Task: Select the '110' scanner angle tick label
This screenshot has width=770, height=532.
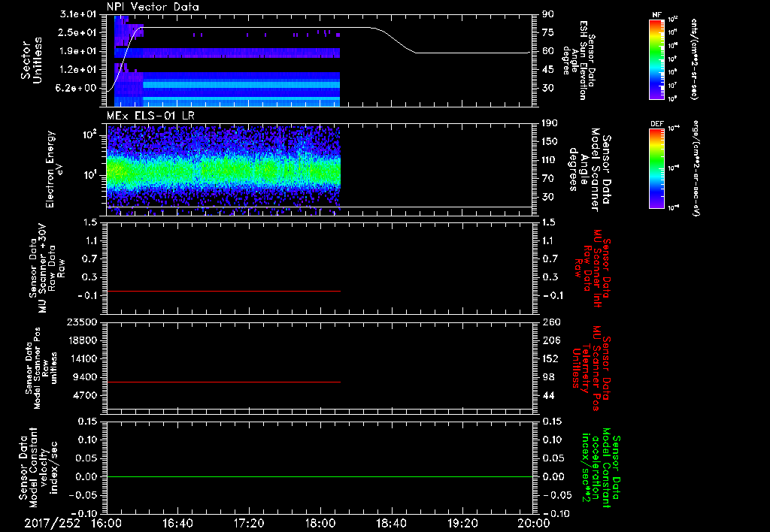Action: coord(550,160)
